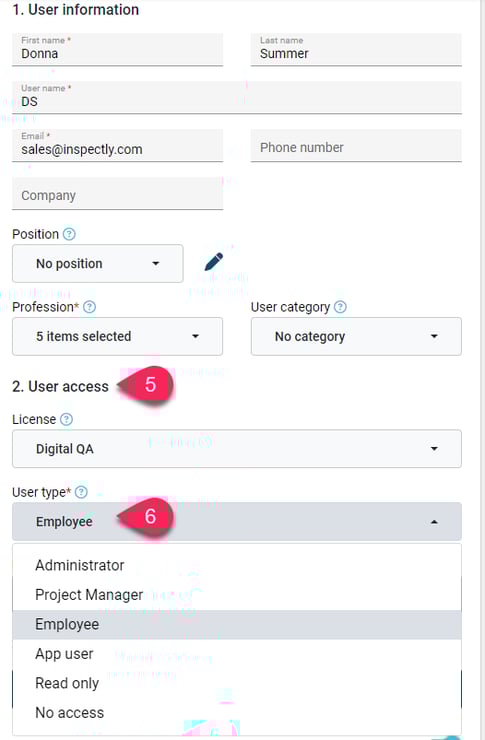
Task: Expand the Profession 5 items selected dropdown
Action: click(117, 336)
